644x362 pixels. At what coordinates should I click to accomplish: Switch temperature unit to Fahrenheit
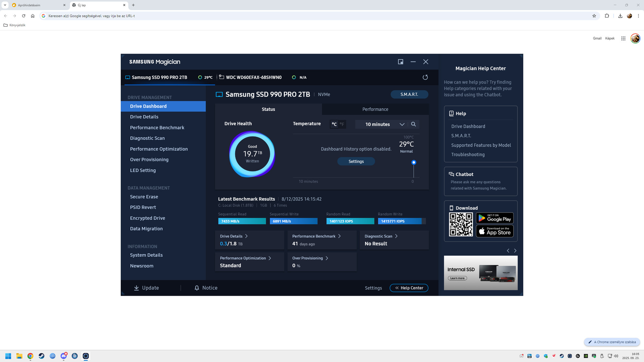click(342, 124)
